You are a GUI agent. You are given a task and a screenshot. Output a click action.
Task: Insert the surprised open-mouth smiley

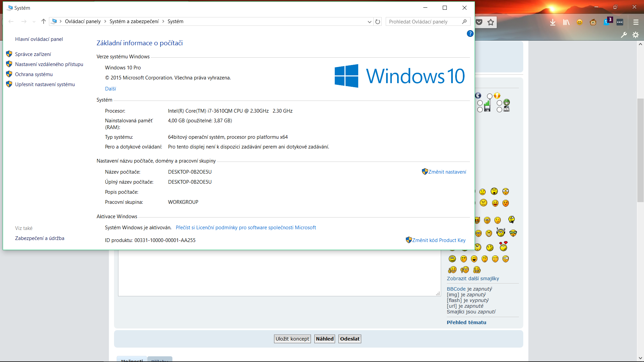[x=494, y=191]
